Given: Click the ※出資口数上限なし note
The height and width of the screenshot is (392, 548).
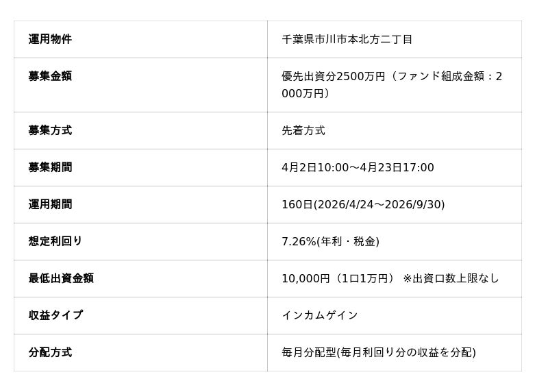Looking at the screenshot, I should 451,278.
